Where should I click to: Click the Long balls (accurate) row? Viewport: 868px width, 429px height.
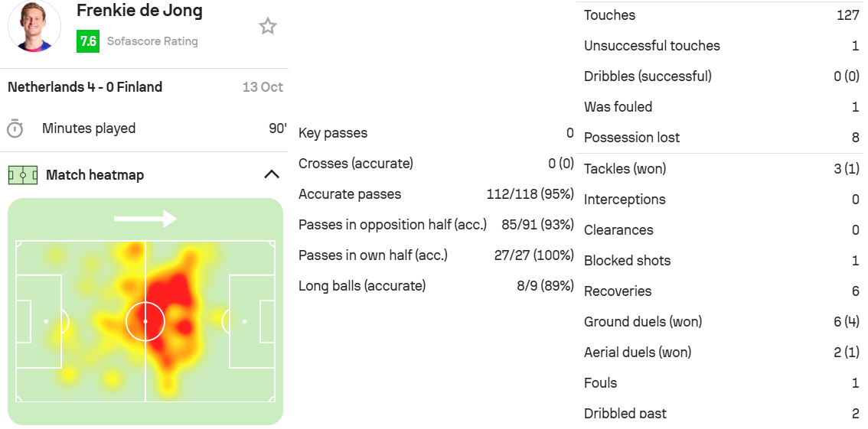click(x=436, y=286)
